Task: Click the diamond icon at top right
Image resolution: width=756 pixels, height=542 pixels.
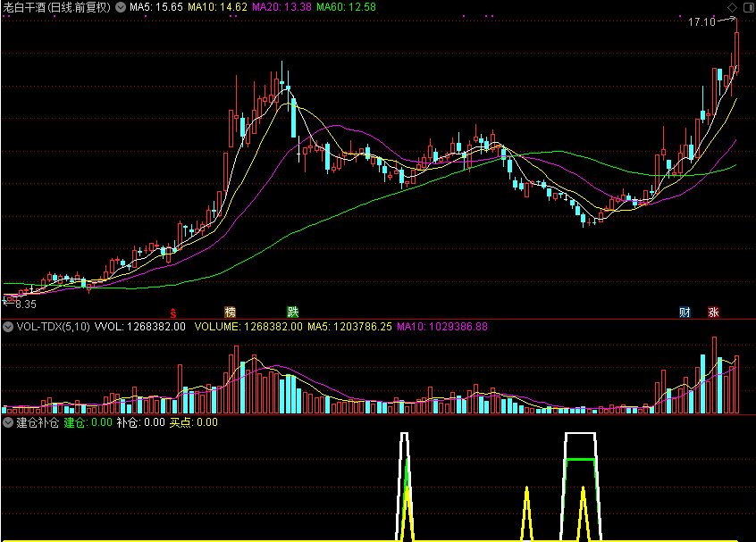Action: 732,7
